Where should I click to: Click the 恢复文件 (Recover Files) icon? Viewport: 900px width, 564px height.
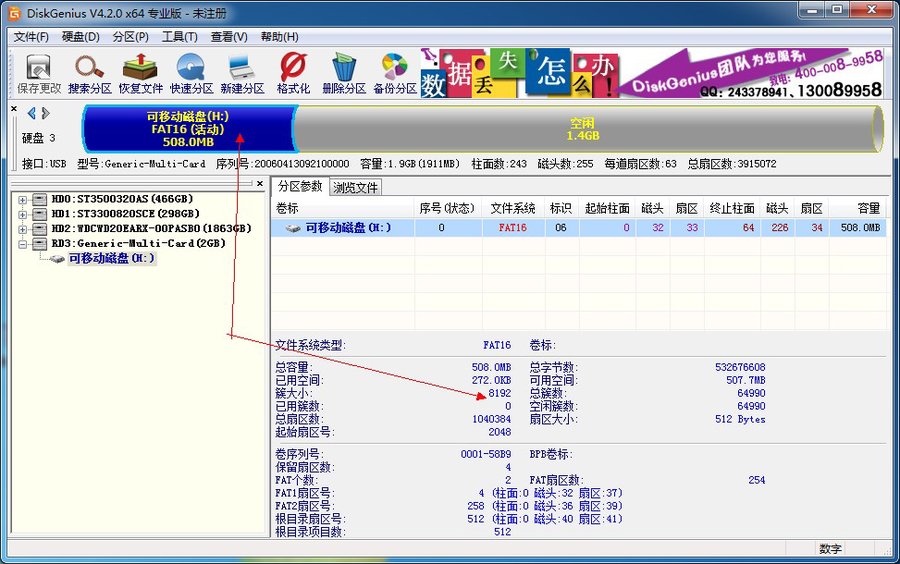click(141, 74)
